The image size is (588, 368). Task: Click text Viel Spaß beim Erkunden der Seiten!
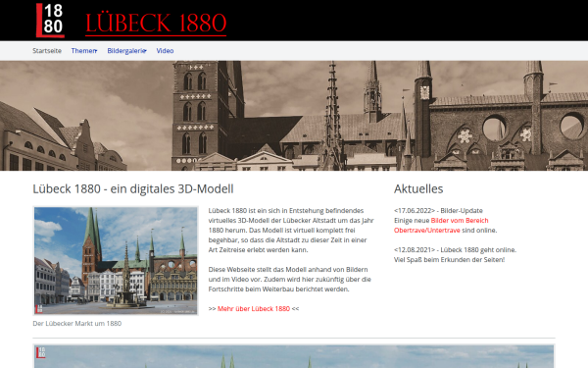(449, 259)
